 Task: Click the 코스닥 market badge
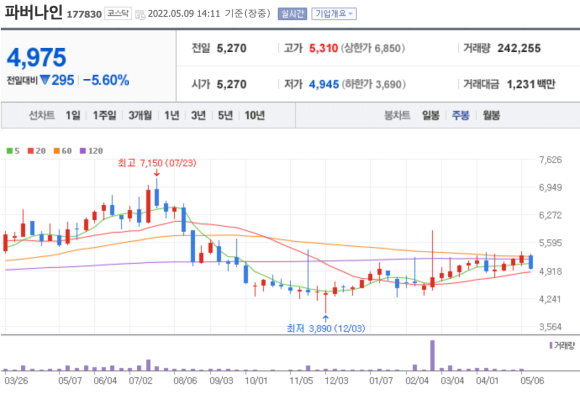118,14
